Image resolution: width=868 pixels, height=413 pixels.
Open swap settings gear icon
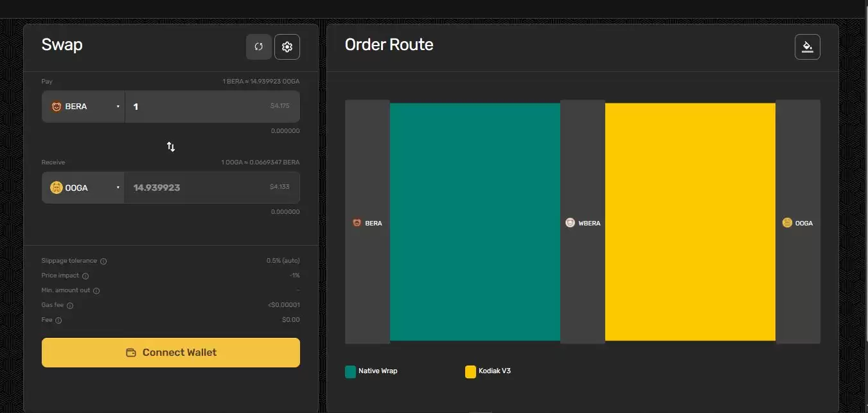(287, 47)
